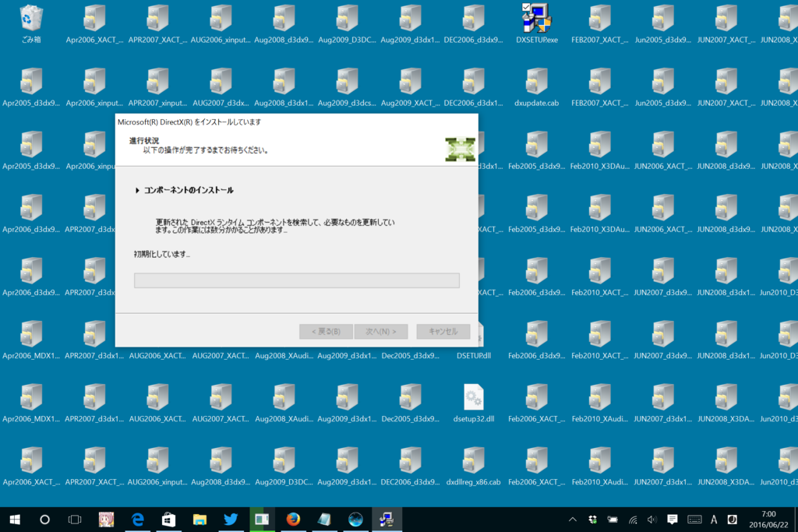
Task: Select the dsetup32.dll file icon
Action: [473, 403]
